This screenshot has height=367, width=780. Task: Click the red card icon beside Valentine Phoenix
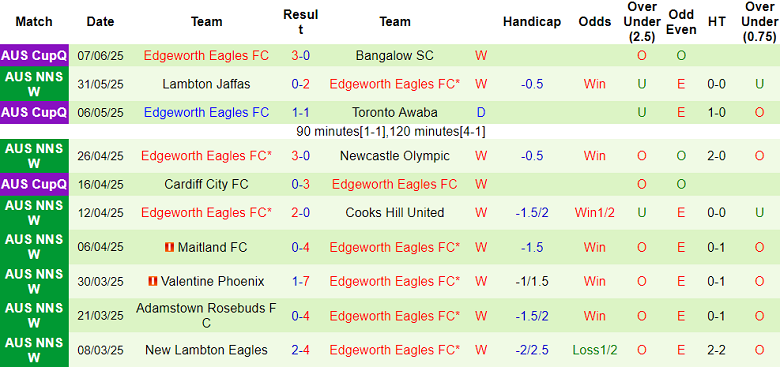coord(153,281)
